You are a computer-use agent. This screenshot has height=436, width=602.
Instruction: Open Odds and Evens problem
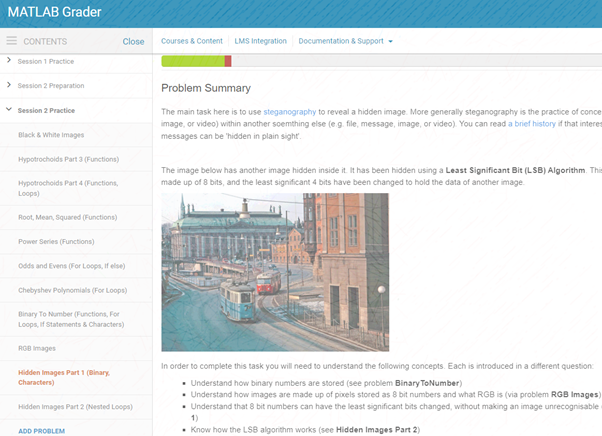(x=71, y=266)
